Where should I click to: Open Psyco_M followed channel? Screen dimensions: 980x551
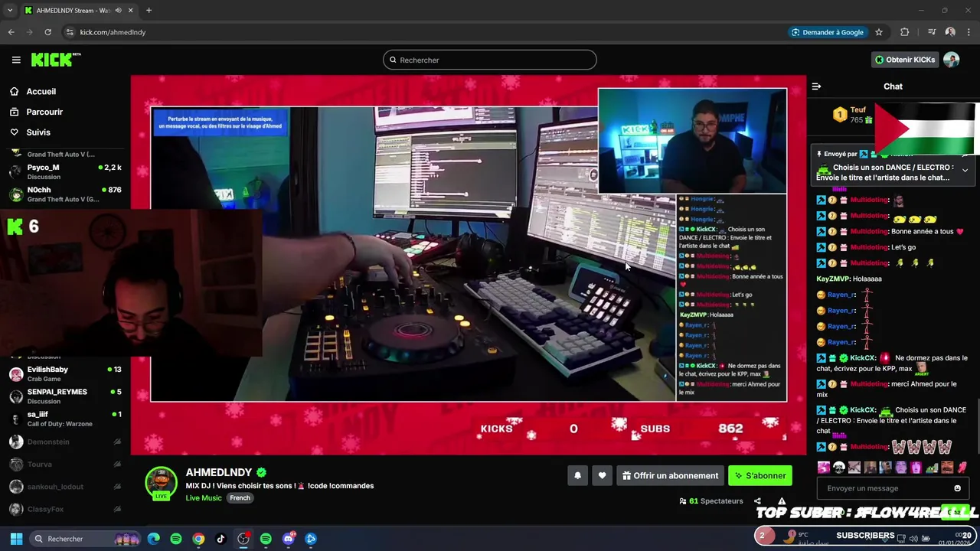[x=65, y=171]
